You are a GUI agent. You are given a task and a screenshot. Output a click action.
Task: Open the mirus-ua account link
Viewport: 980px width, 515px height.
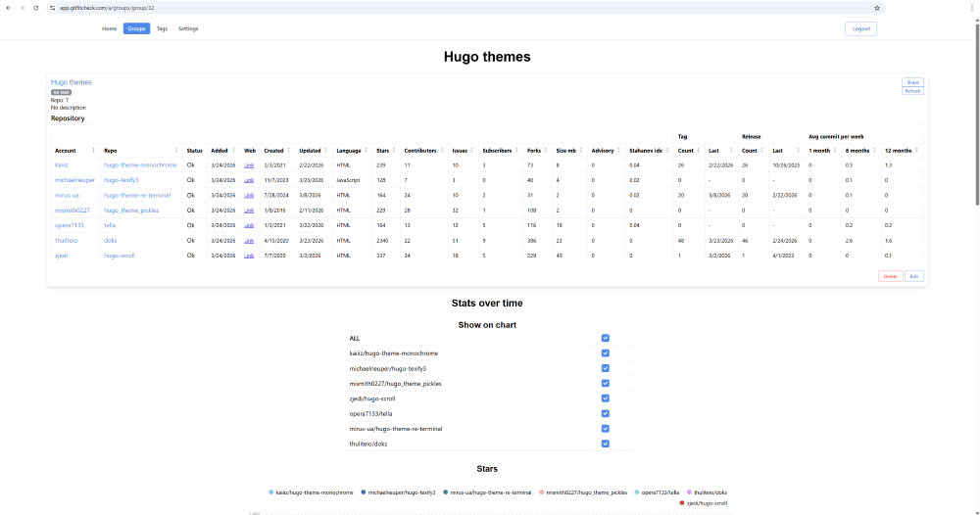pos(67,196)
